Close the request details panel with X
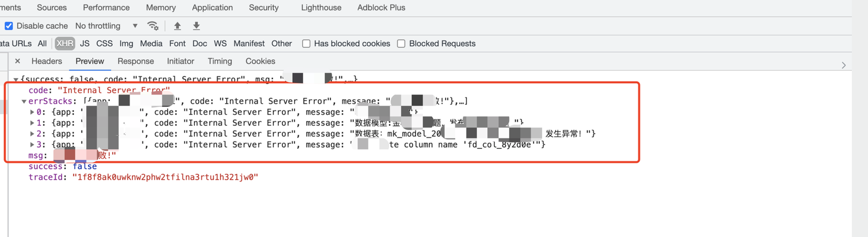The image size is (868, 237). pos(17,61)
